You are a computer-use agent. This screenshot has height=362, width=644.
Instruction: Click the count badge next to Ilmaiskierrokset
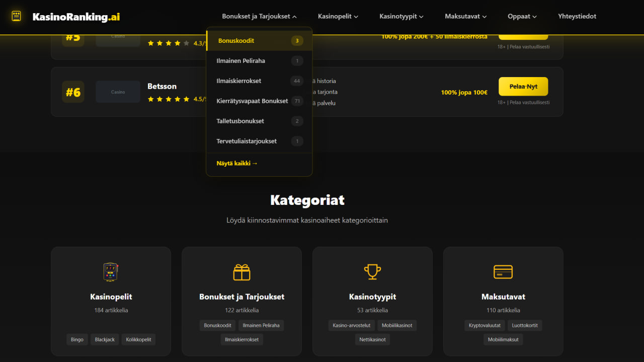[x=297, y=81]
